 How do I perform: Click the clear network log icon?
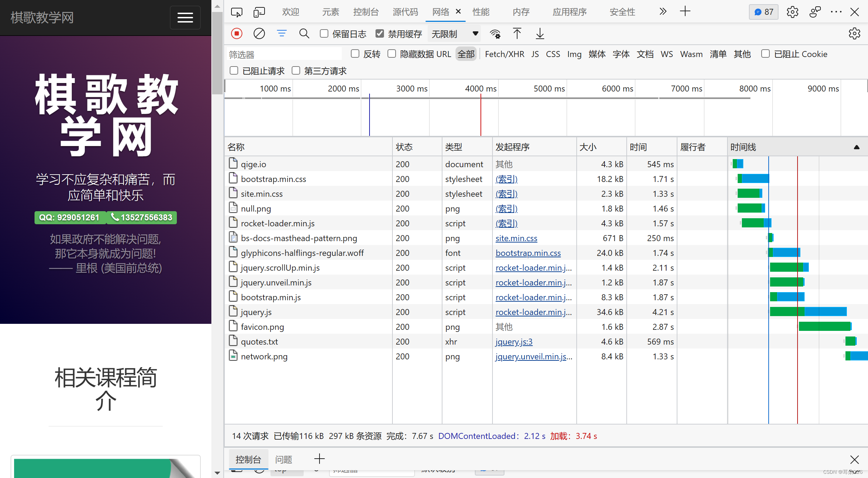coord(259,34)
